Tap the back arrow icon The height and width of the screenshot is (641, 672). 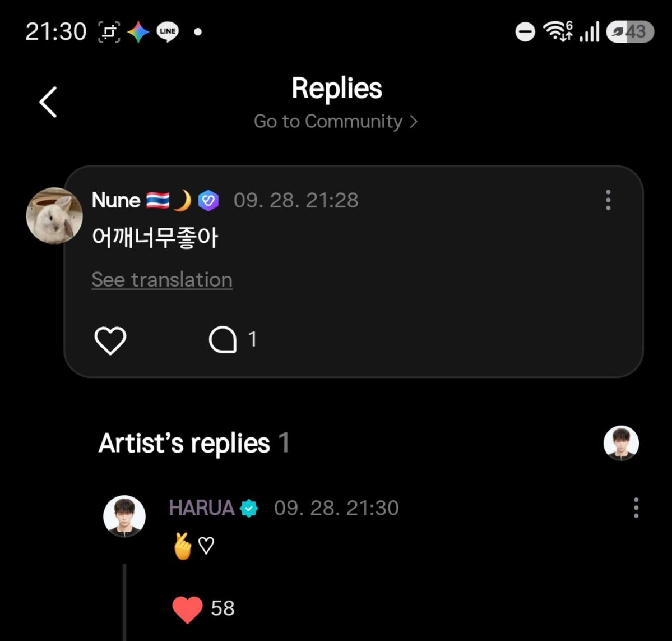coord(48,102)
